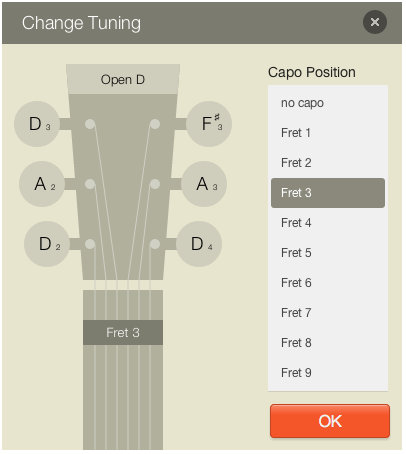Select the F#3 tuning peg

click(x=209, y=124)
